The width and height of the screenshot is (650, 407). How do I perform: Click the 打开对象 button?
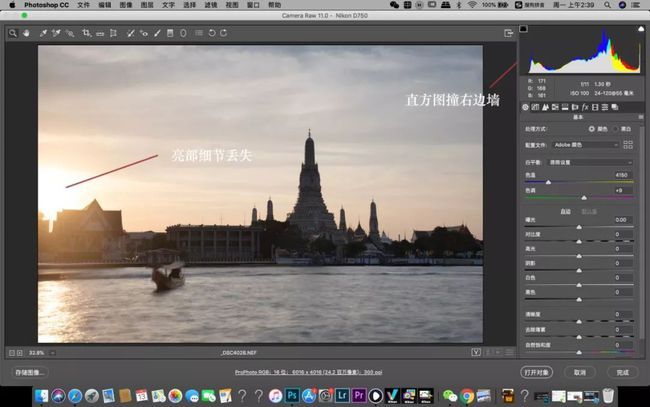point(538,372)
